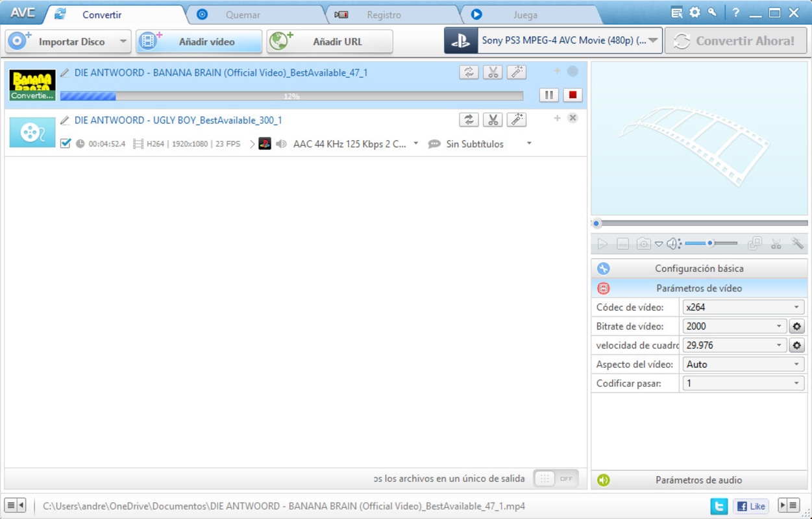
Task: Take a snapshot in the preview panel
Action: (643, 243)
